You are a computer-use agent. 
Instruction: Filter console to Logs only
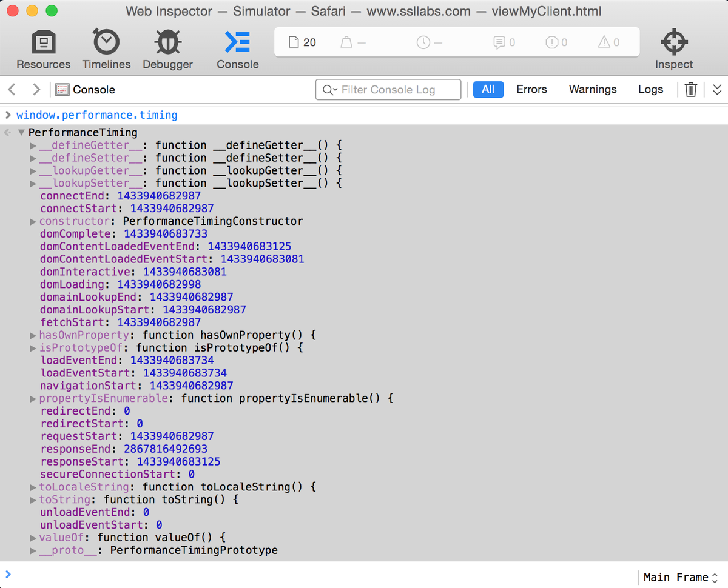coord(650,89)
